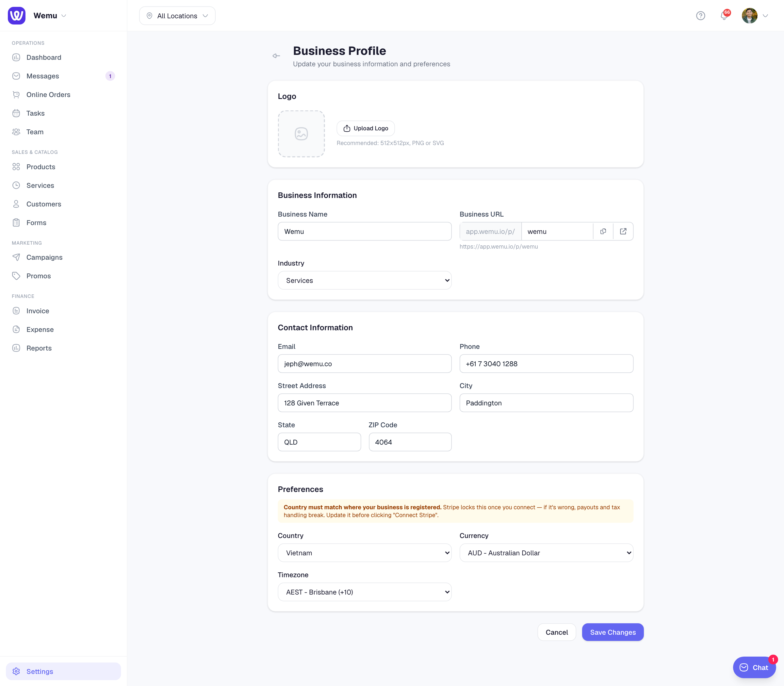
Task: Open the All Locations dropdown
Action: 177,16
